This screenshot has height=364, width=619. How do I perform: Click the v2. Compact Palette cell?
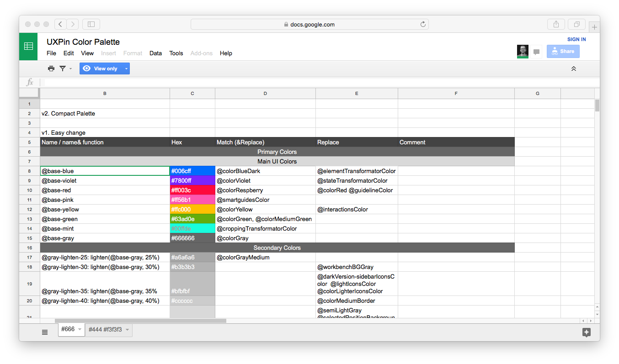point(105,114)
